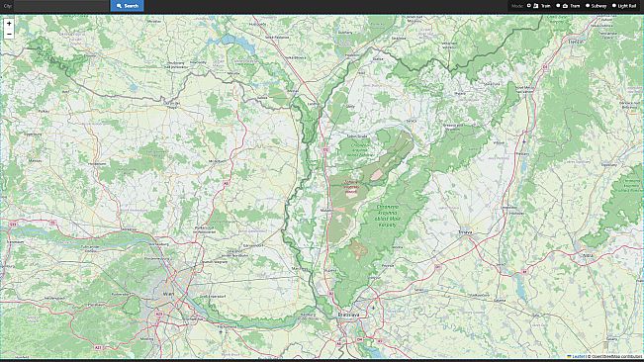The height and width of the screenshot is (362, 644).
Task: Select the Subway mode radio button
Action: (x=588, y=6)
